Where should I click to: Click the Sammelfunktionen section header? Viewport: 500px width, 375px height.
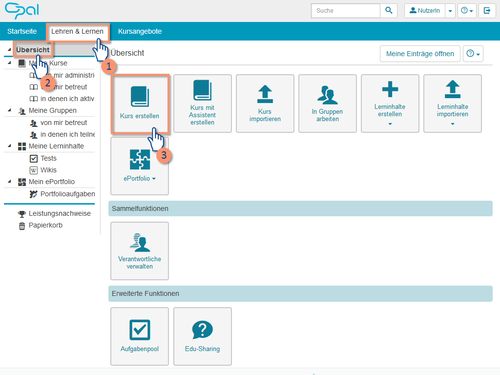click(x=300, y=208)
